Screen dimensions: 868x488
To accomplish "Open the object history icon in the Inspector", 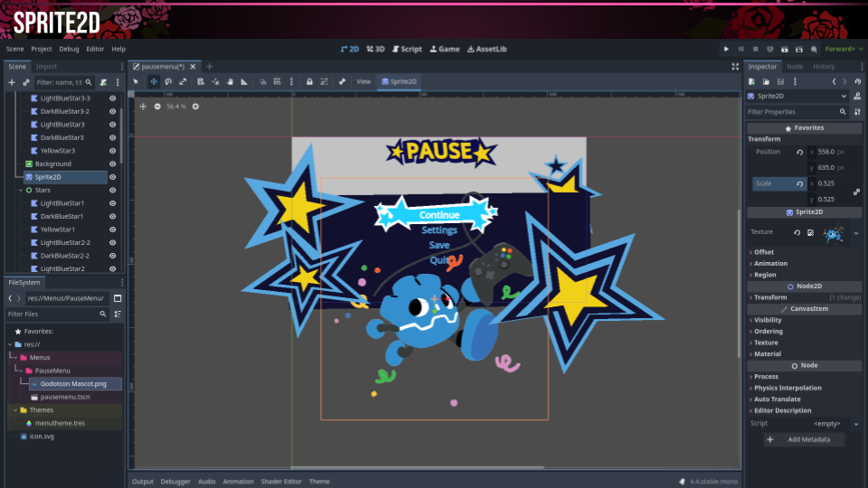I will pos(857,82).
